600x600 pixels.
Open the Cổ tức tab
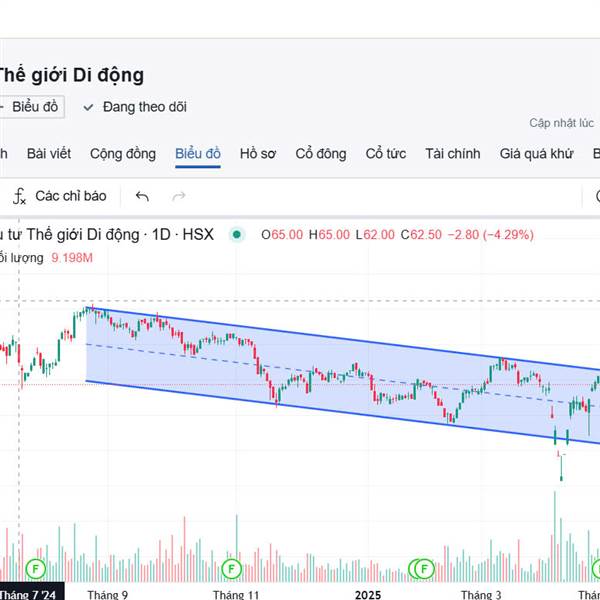(386, 154)
